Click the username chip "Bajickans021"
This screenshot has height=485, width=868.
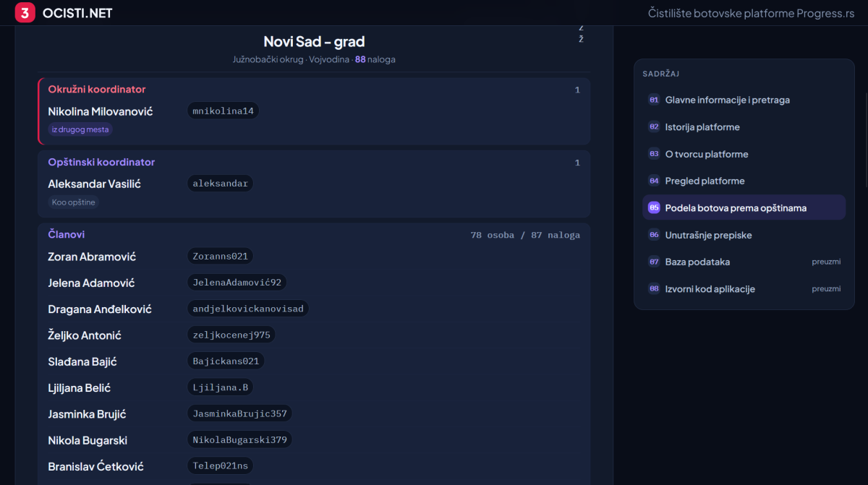[226, 361]
